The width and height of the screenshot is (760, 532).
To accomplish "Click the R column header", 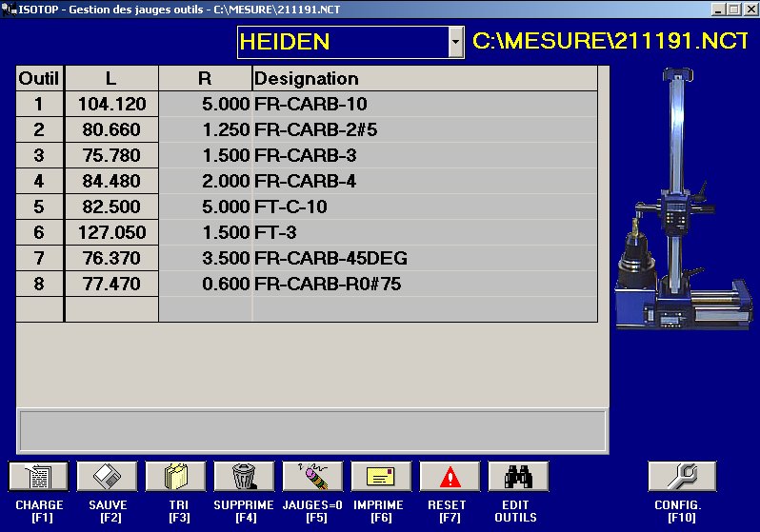I will pos(205,78).
